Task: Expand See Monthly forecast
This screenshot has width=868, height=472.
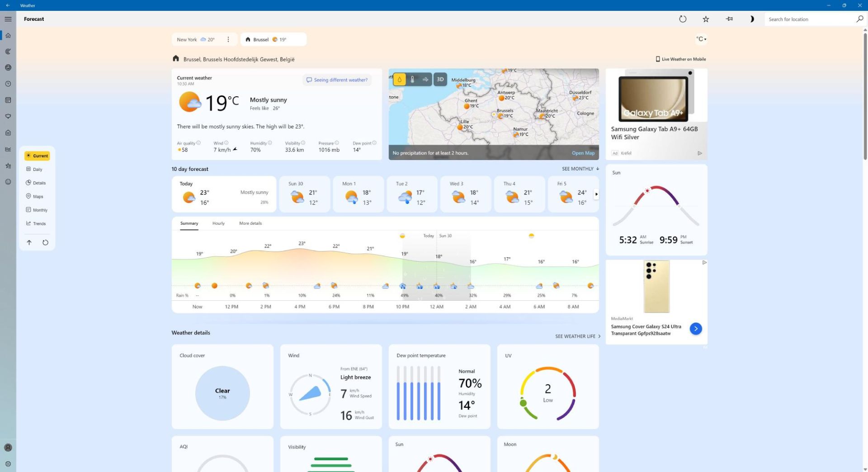Action: [580, 169]
